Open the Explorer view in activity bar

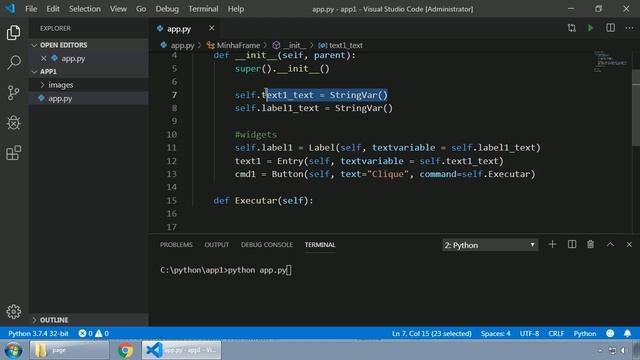point(13,33)
